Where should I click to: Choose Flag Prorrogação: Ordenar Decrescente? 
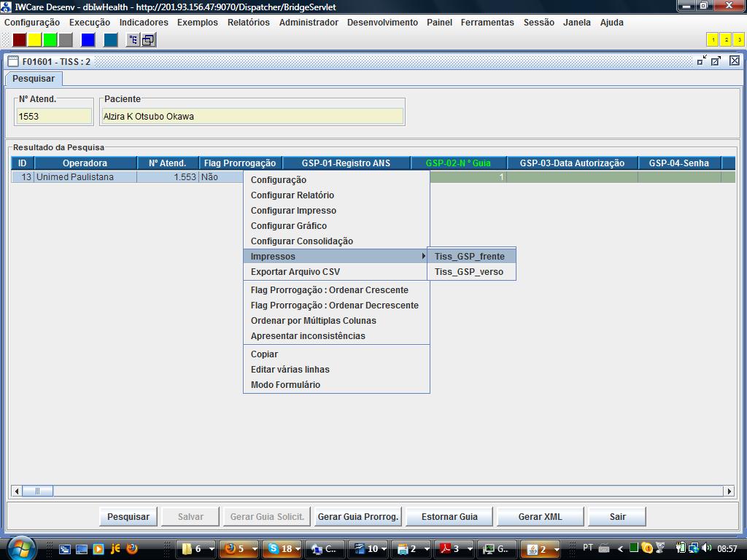click(336, 306)
